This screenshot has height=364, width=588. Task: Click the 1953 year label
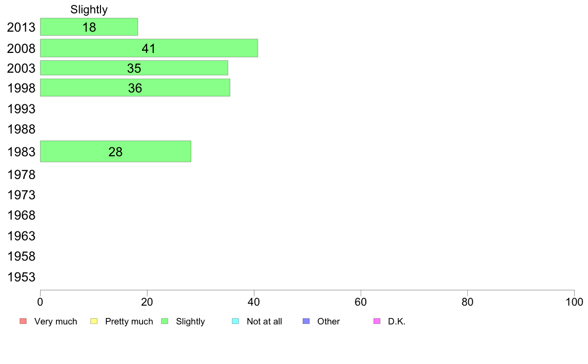21,277
